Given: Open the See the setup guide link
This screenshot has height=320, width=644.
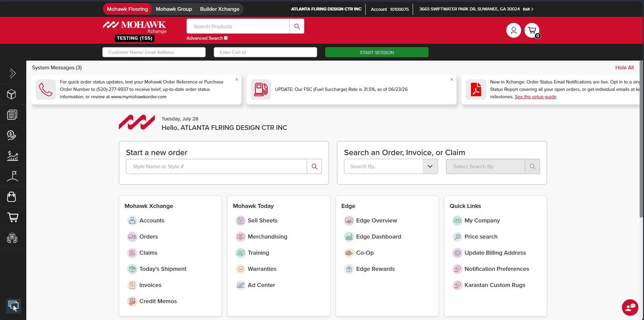Looking at the screenshot, I should 535,97.
